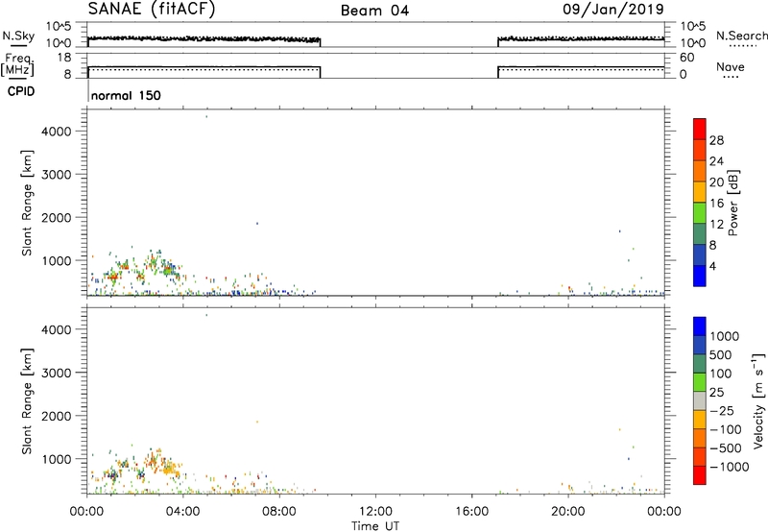Click the 20 label on Power colorbar
Screen dimensions: 768x532
pyautogui.click(x=716, y=182)
